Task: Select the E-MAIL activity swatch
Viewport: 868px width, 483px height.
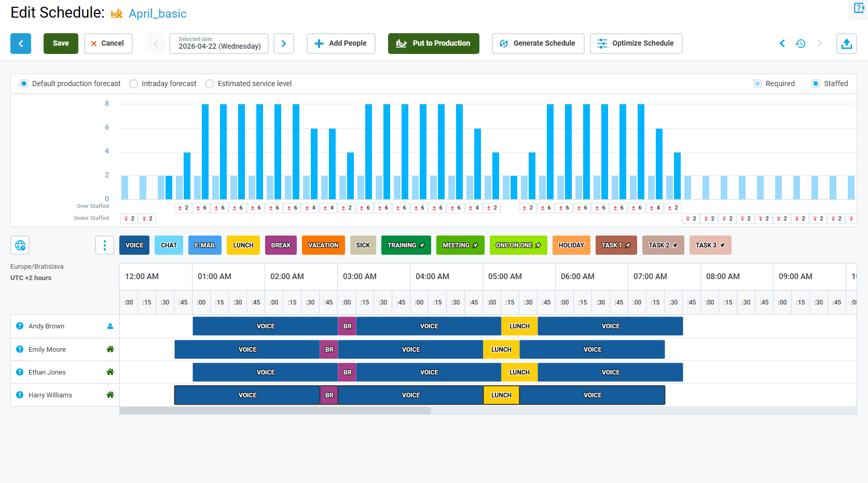Action: coord(205,245)
